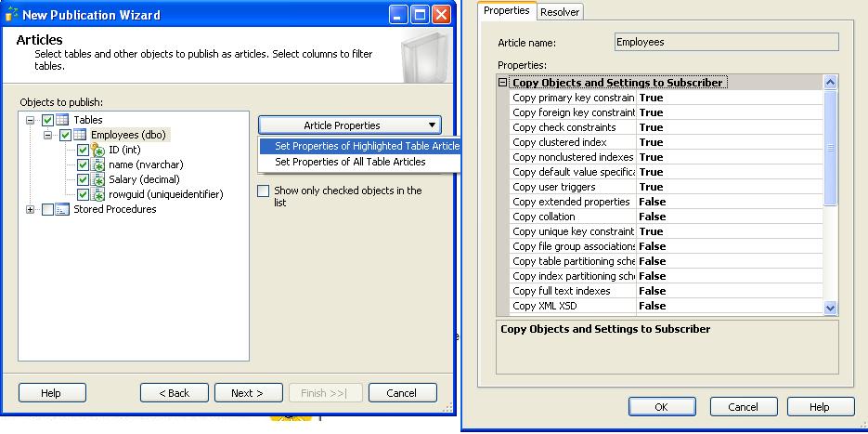The width and height of the screenshot is (868, 434).
Task: Close the New Publication Wizard window
Action: [441, 15]
